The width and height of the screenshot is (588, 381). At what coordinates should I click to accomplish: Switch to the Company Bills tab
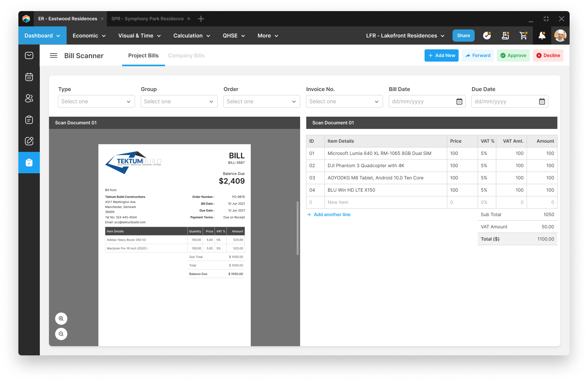click(x=186, y=55)
